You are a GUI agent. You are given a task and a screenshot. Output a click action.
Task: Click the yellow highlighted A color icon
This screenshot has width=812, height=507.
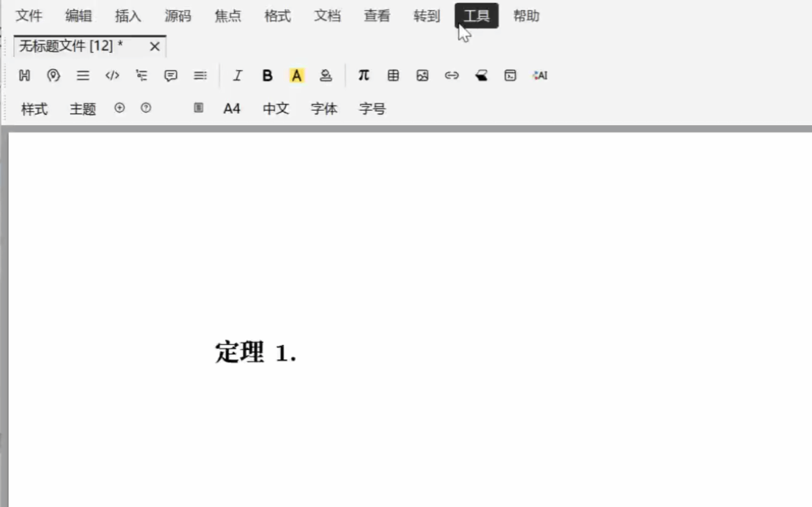(297, 76)
